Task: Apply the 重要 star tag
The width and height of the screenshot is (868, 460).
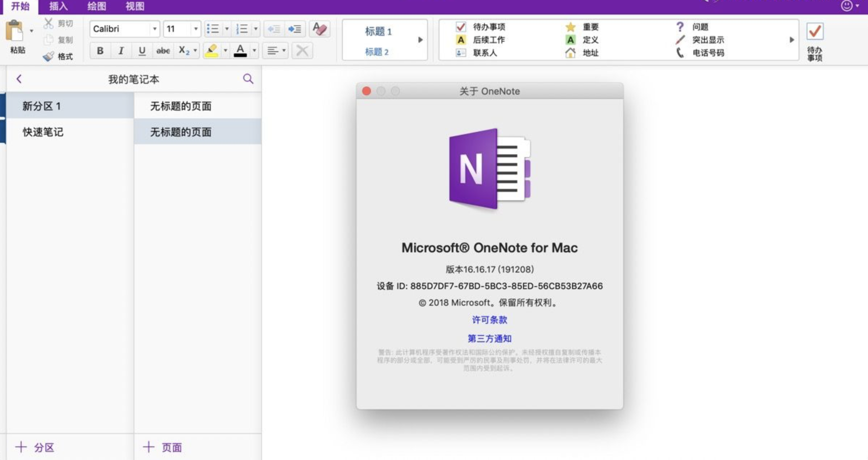Action: coord(582,27)
